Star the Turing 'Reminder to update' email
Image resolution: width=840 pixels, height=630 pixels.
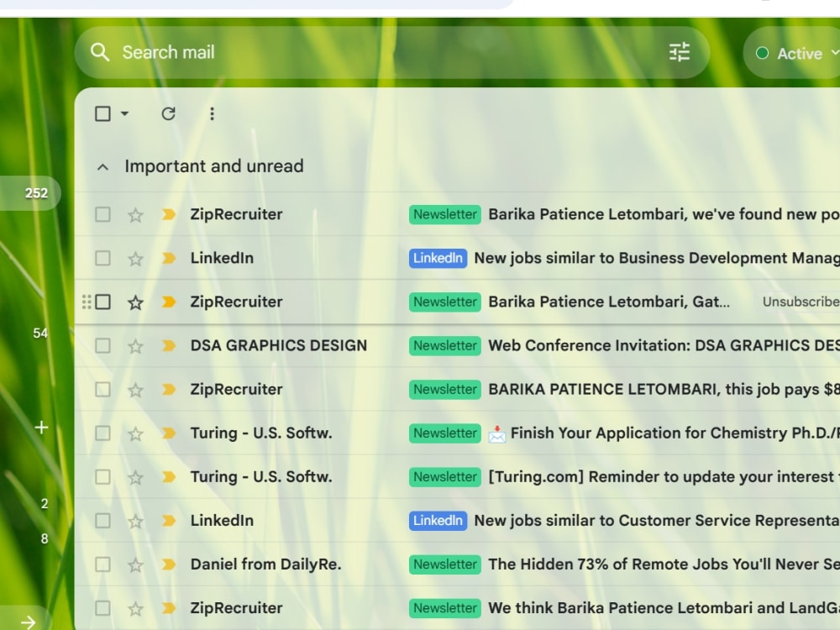(135, 478)
